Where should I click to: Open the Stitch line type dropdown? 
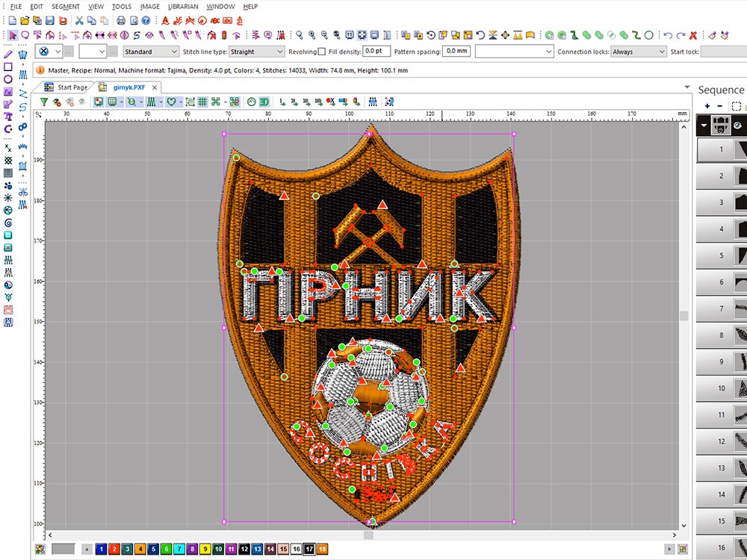pyautogui.click(x=257, y=52)
